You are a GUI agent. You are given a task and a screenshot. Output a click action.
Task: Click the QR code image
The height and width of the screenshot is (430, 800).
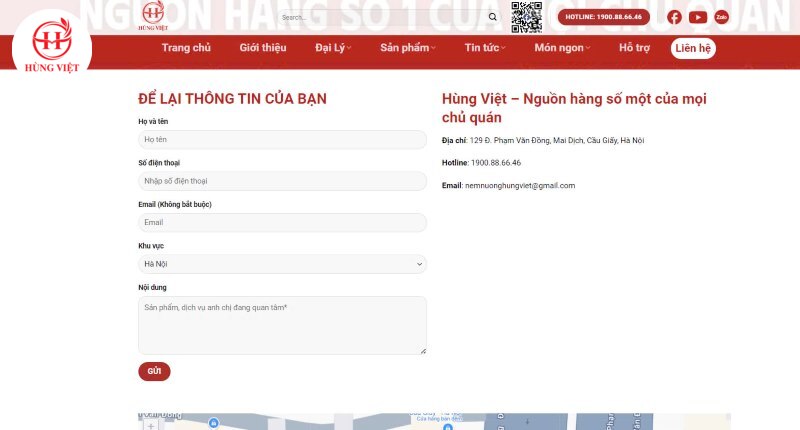526,17
